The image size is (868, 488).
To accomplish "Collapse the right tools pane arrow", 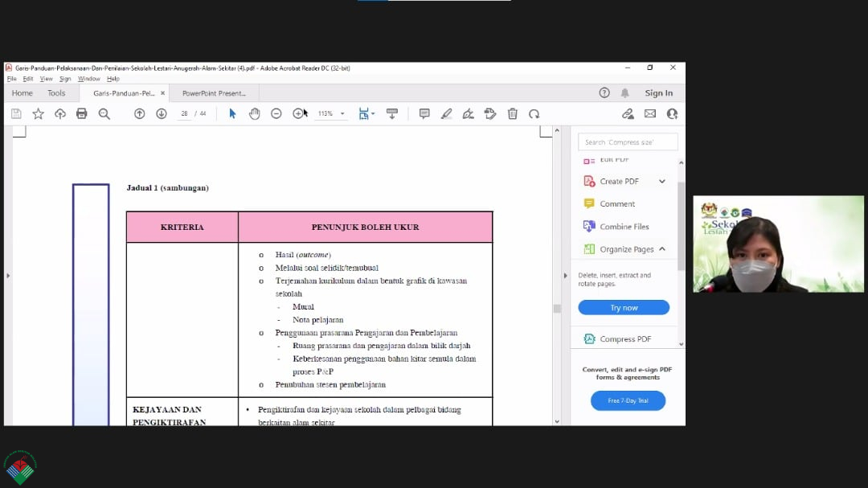I will 565,275.
